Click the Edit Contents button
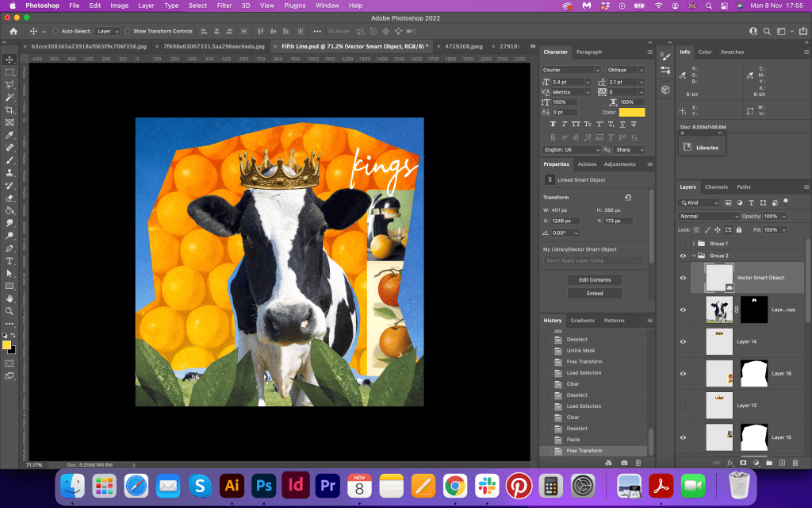The width and height of the screenshot is (812, 508). (x=594, y=280)
